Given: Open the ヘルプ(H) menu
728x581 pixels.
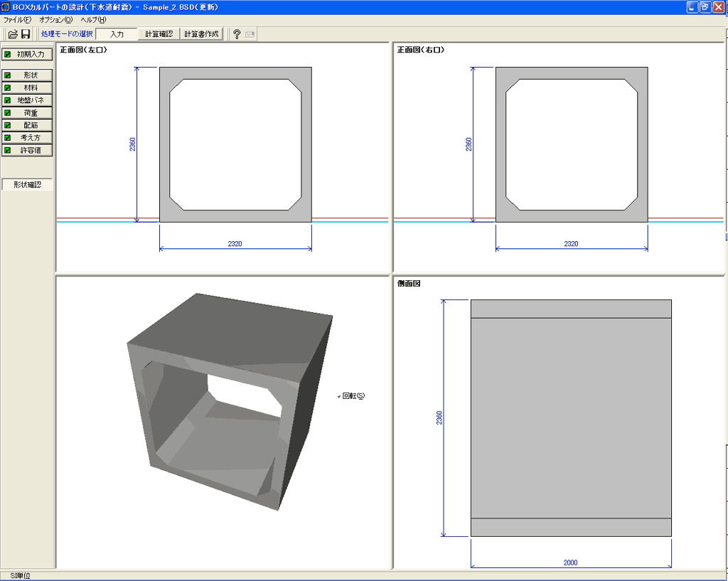Looking at the screenshot, I should coord(92,20).
